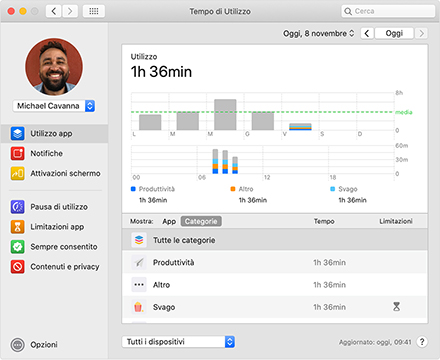Switch view to Categorie

point(201,221)
